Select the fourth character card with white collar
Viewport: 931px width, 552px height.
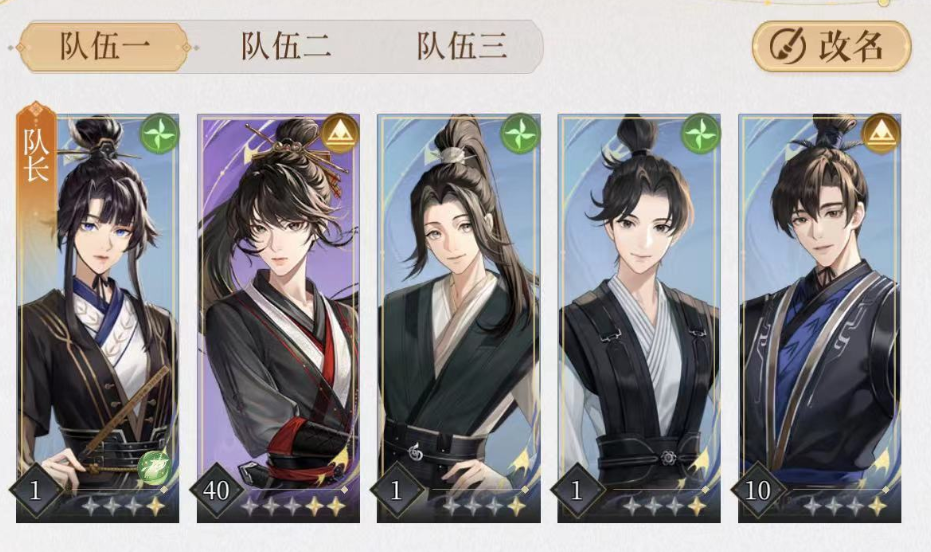(639, 318)
